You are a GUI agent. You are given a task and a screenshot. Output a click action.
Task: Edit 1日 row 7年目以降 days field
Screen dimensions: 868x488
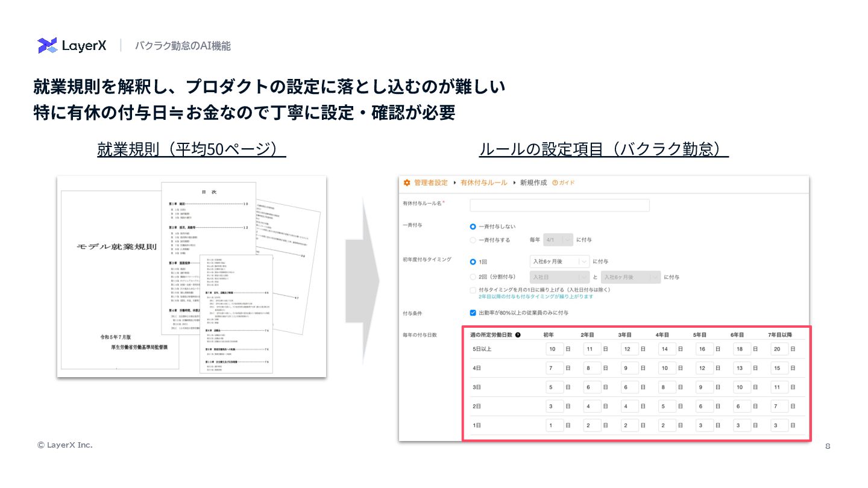(779, 425)
